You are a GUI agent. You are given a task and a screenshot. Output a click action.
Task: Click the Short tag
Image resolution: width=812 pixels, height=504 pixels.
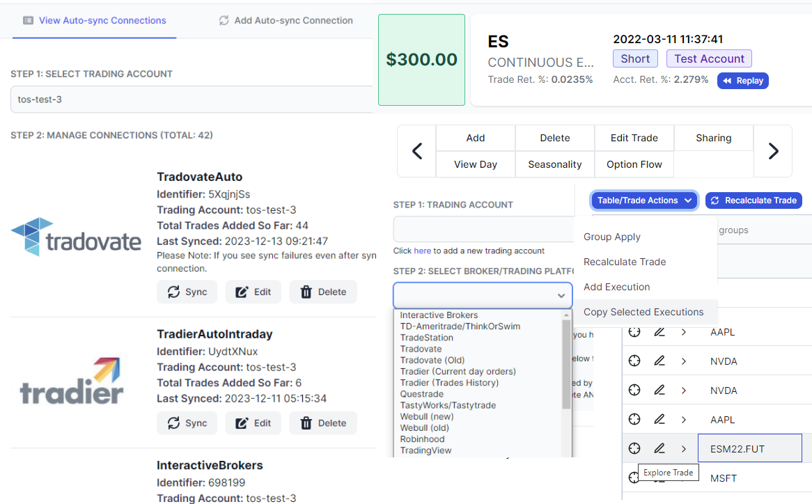coord(635,58)
